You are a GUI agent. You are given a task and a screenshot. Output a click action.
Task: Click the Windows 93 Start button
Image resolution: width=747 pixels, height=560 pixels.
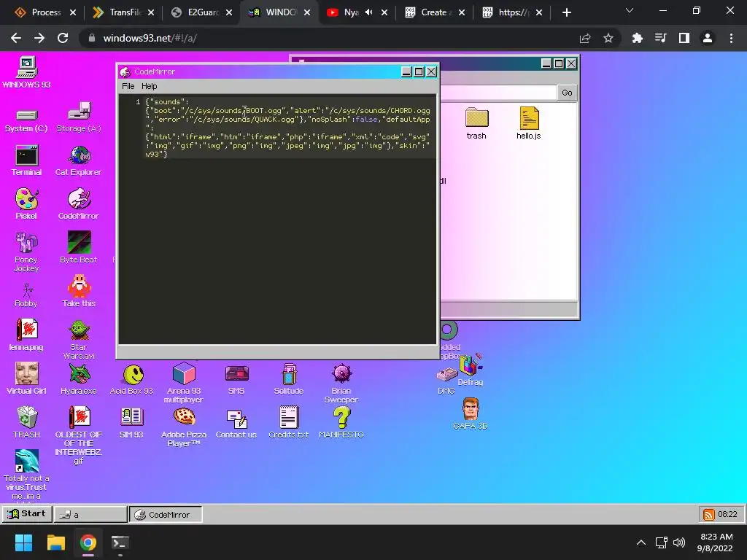tap(27, 514)
